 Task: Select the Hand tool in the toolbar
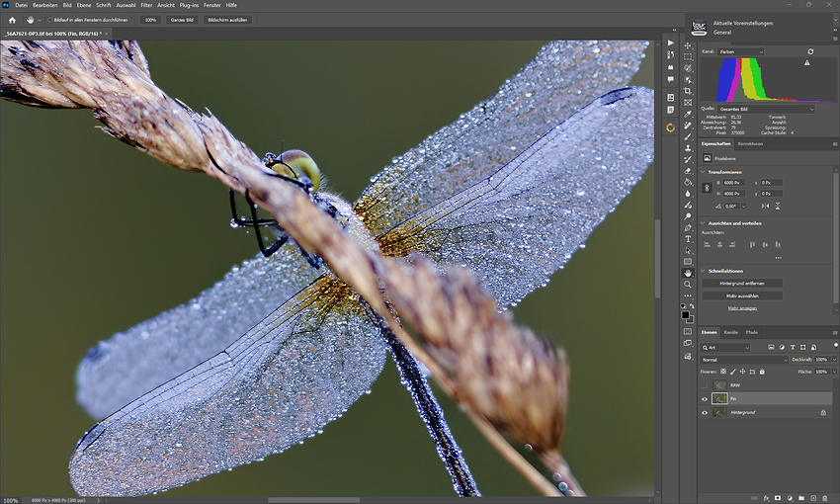(x=688, y=273)
